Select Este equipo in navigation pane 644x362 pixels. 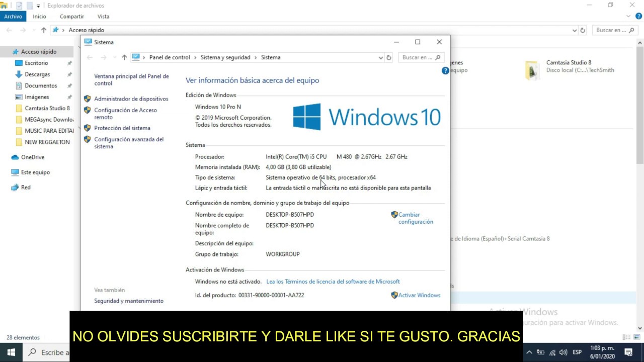pyautogui.click(x=35, y=172)
